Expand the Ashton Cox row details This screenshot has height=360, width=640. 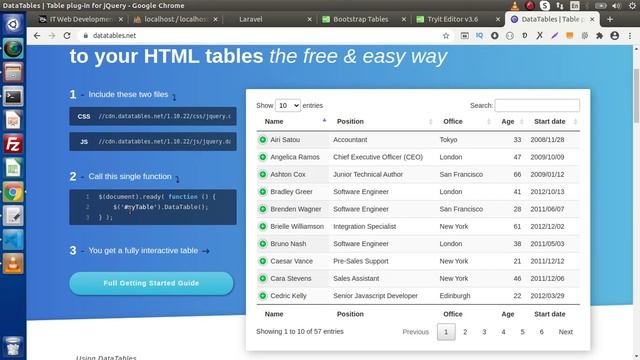click(262, 174)
